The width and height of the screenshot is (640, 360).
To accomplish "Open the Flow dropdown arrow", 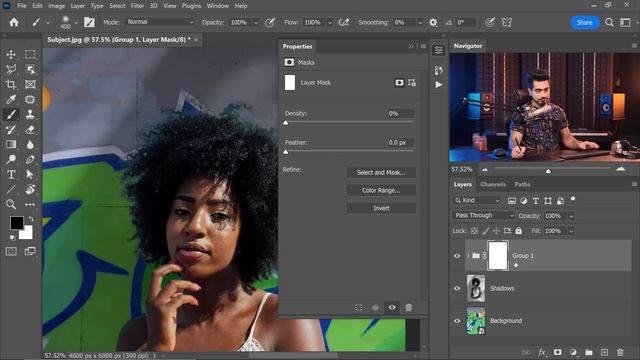I will point(329,22).
